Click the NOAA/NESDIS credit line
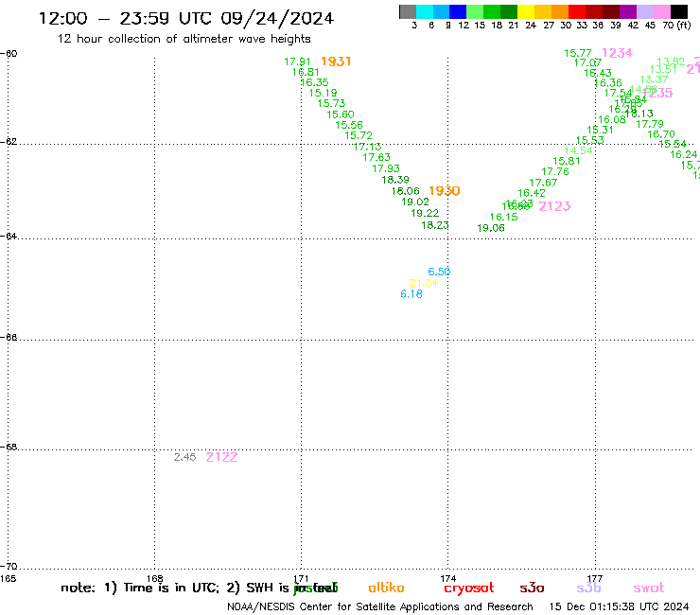The width and height of the screenshot is (700, 615). coord(380,606)
